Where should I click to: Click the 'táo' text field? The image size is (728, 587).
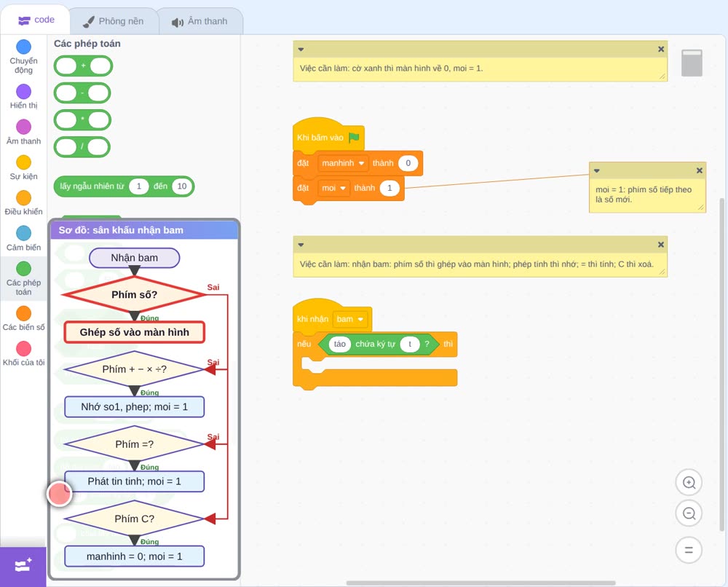tap(340, 344)
